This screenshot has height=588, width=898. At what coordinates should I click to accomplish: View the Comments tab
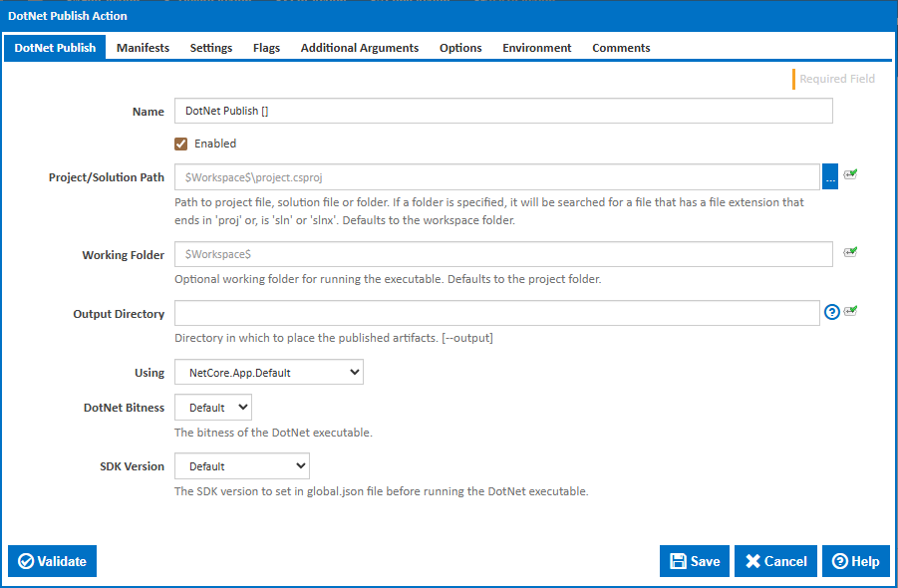[x=621, y=47]
